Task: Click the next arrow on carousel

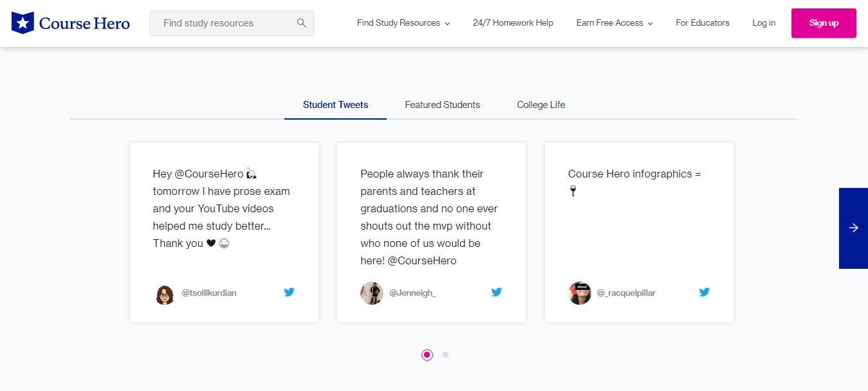Action: [x=853, y=228]
